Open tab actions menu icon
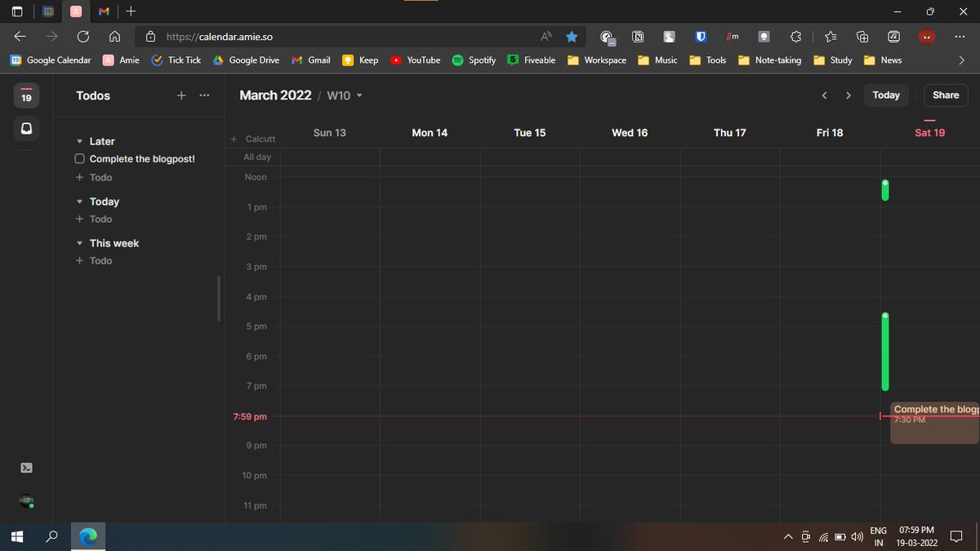 [x=17, y=11]
